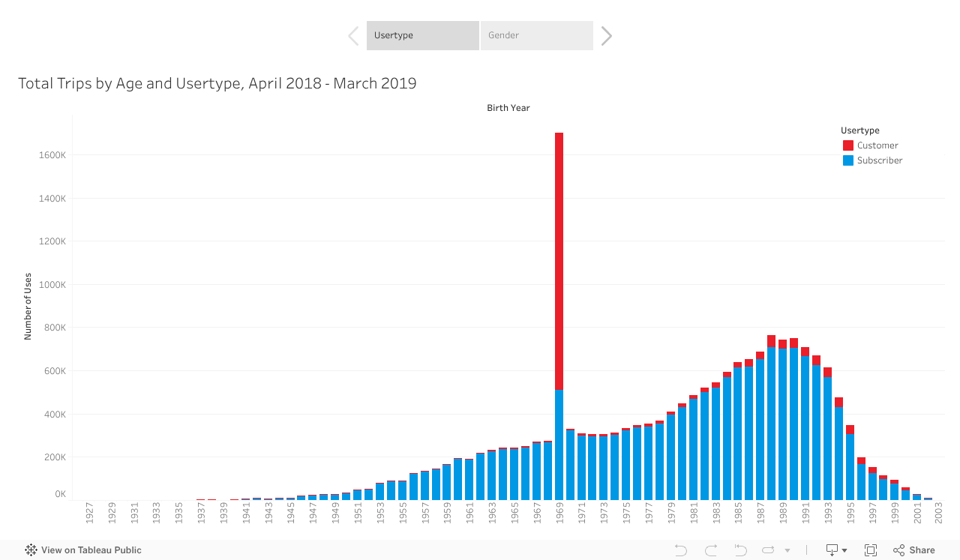Image resolution: width=960 pixels, height=560 pixels.
Task: Click the tall red 1969 Customer bar
Action: click(559, 261)
